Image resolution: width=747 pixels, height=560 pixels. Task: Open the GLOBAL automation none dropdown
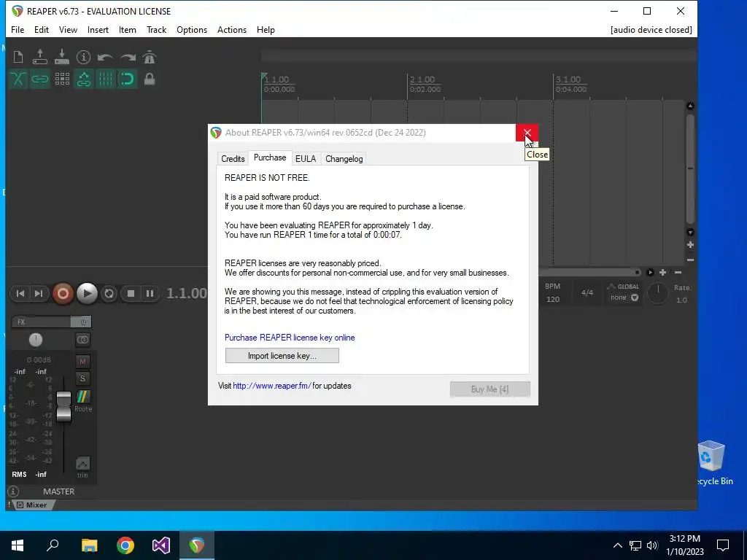(624, 297)
